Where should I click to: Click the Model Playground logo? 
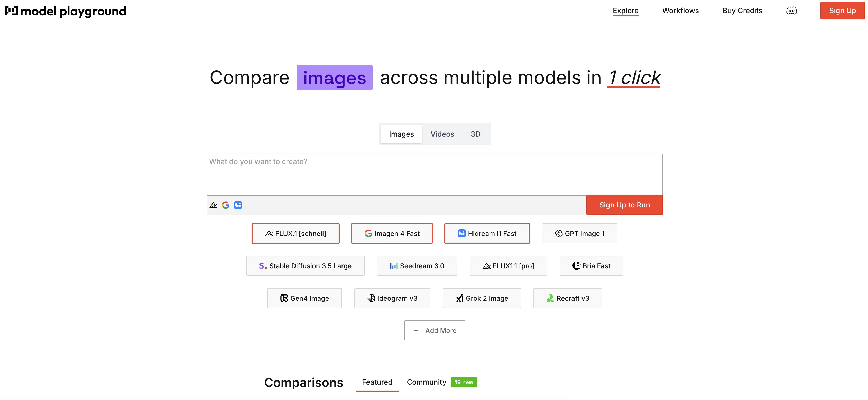65,11
